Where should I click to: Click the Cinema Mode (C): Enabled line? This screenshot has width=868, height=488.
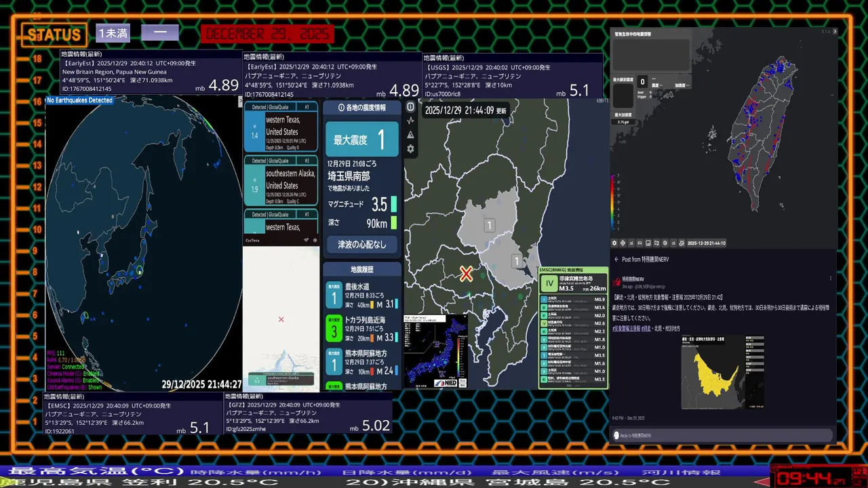click(73, 373)
